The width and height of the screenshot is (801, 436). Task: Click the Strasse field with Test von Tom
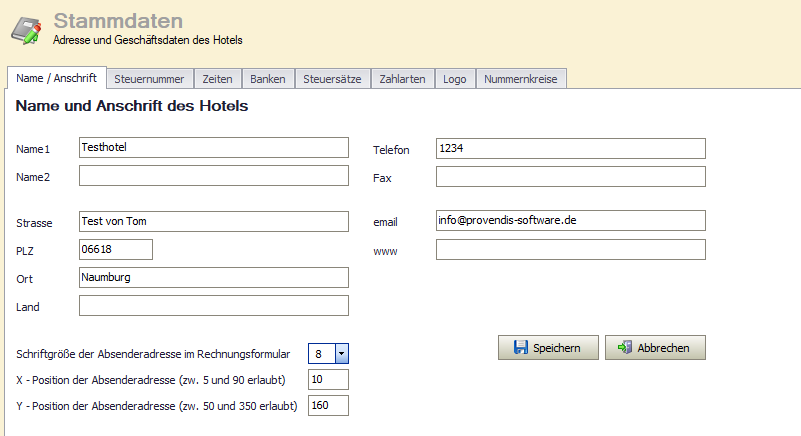tap(213, 221)
